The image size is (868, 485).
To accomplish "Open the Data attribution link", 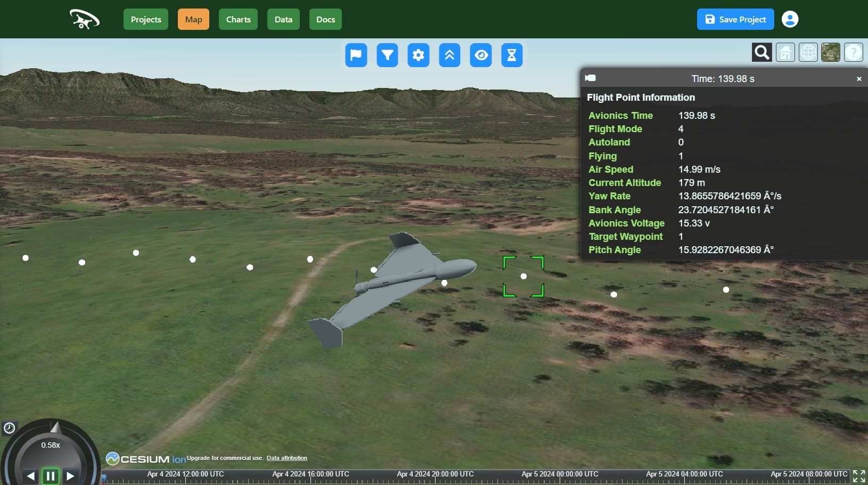I will pyautogui.click(x=287, y=458).
